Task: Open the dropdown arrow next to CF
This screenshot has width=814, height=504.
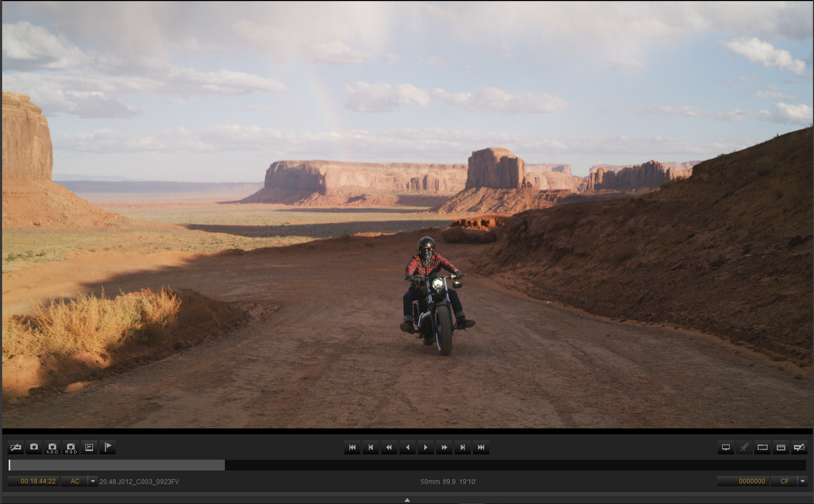Action: [802, 481]
